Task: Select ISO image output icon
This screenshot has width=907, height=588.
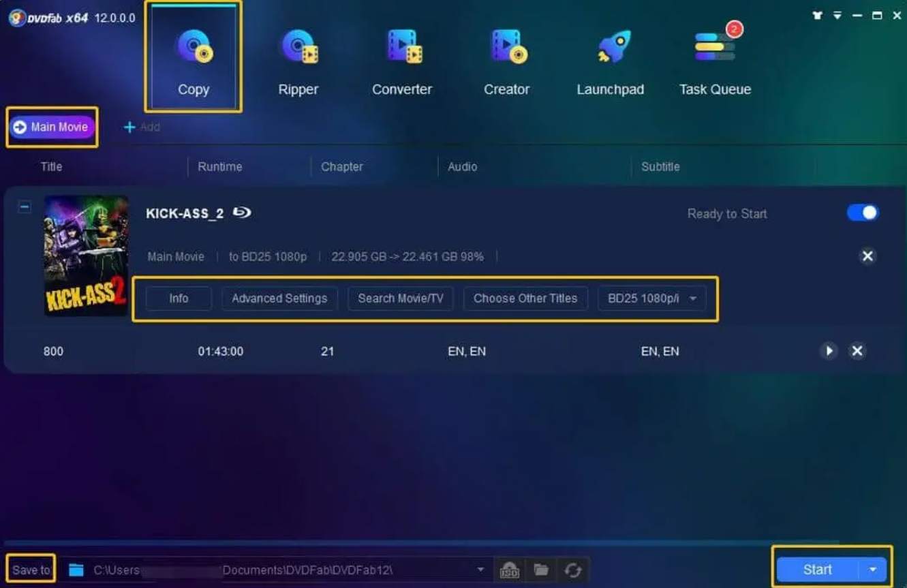Action: [x=510, y=570]
